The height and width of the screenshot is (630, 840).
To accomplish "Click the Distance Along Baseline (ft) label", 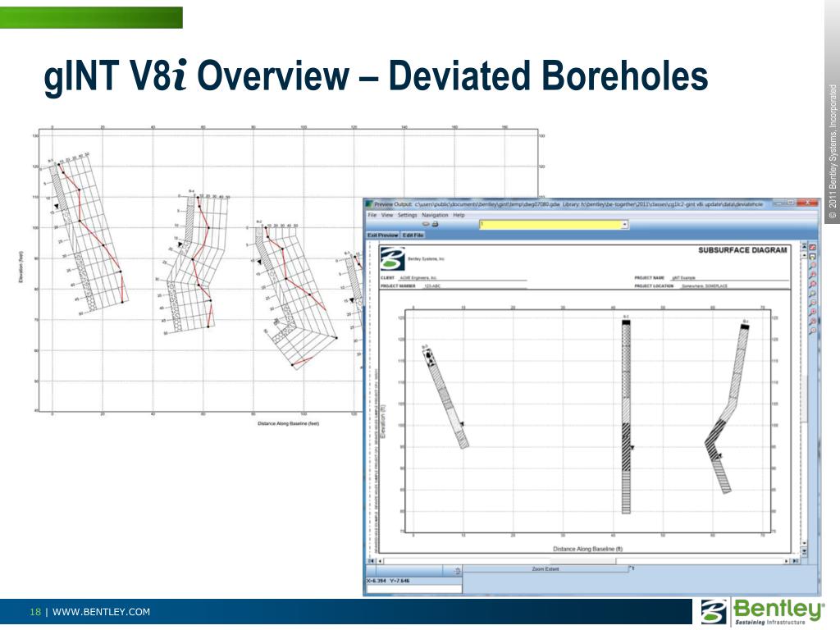I will pyautogui.click(x=587, y=549).
